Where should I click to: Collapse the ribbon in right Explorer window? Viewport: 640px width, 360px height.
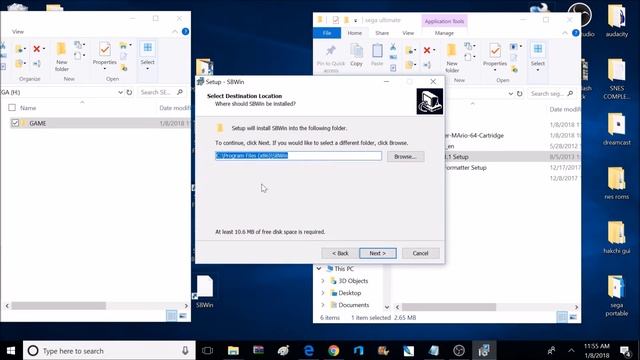pyautogui.click(x=565, y=33)
